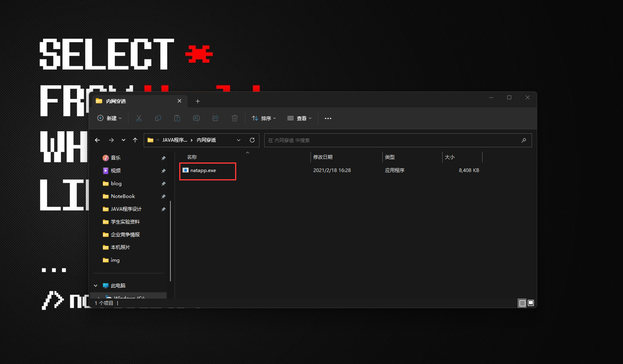Screen dimensions: 623x364
Task: Click the Delete trash bin icon
Action: [x=235, y=118]
